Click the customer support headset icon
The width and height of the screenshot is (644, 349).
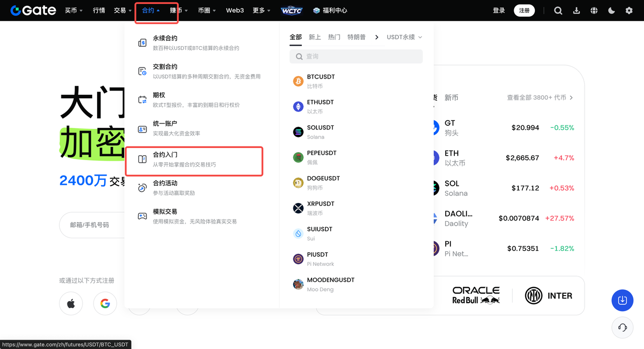[x=622, y=327]
